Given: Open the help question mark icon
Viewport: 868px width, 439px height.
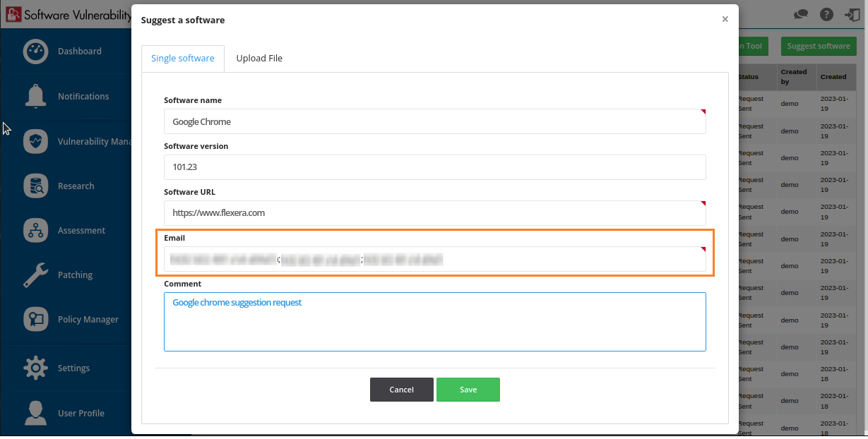Looking at the screenshot, I should pos(826,15).
